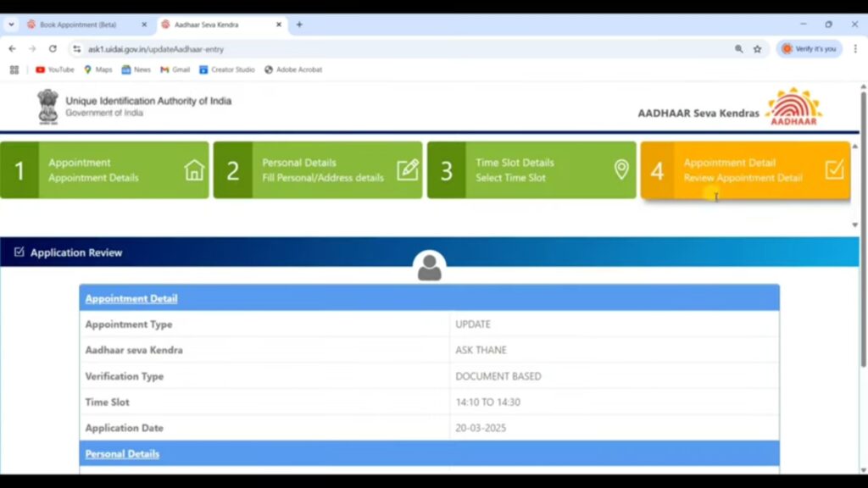Click the Personal Details heading link
Image resolution: width=868 pixels, height=488 pixels.
(122, 454)
